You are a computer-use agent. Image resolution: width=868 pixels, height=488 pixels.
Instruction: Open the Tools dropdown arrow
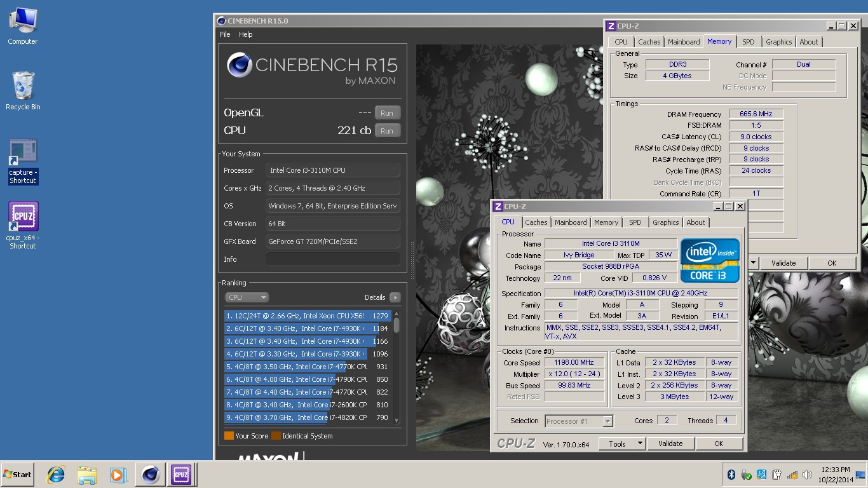[641, 444]
